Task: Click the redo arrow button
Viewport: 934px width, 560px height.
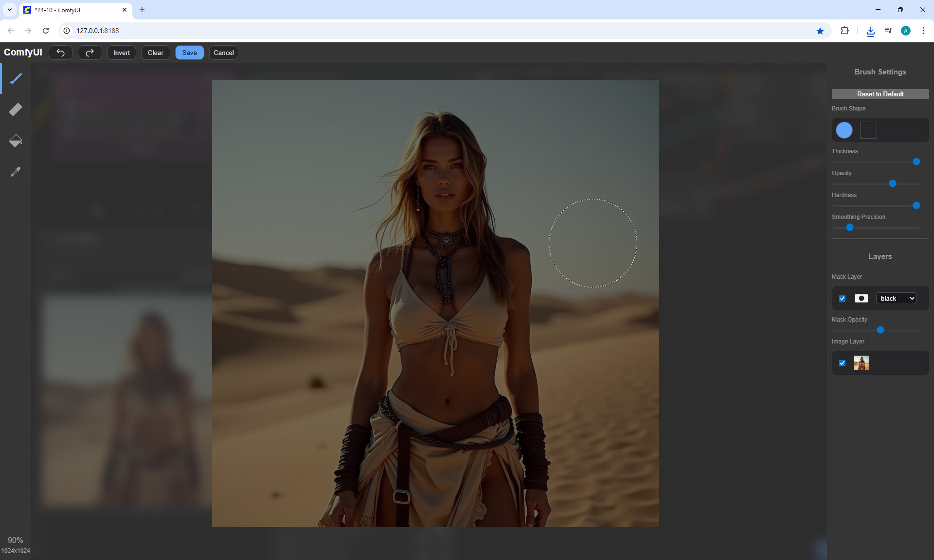Action: click(x=90, y=53)
